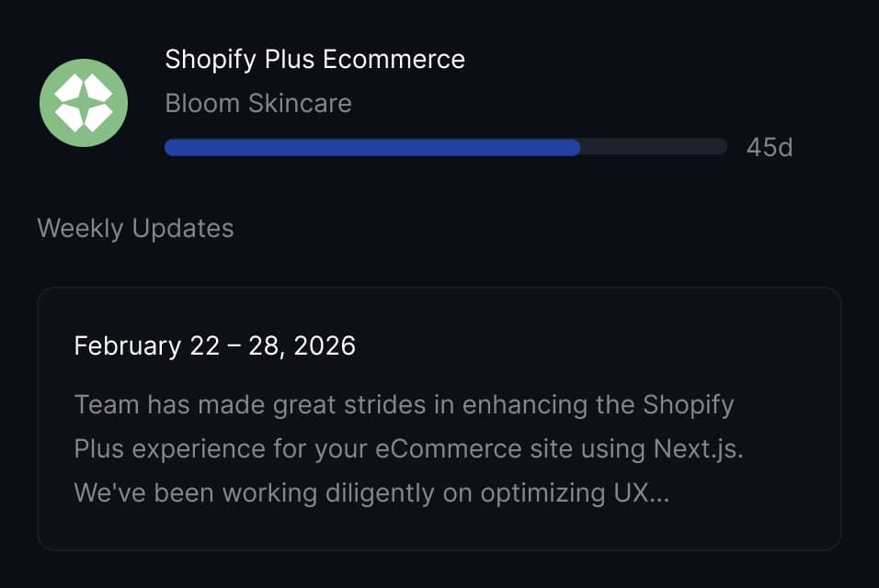Open the Shopify Plus Ecommerce project title

(x=314, y=59)
